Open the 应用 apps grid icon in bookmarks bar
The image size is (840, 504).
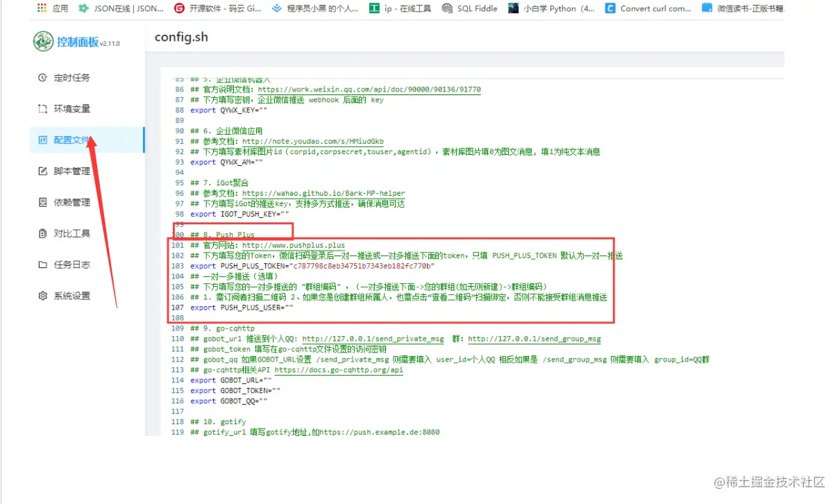coord(42,8)
